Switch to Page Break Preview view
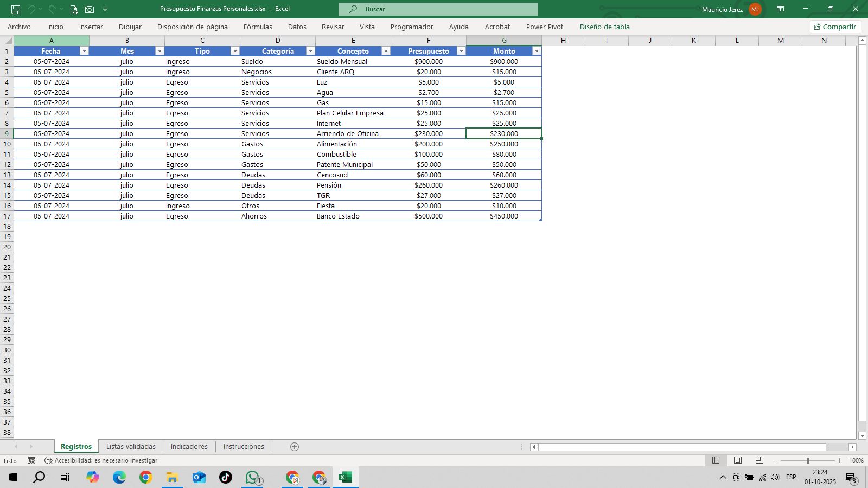 pos(759,460)
